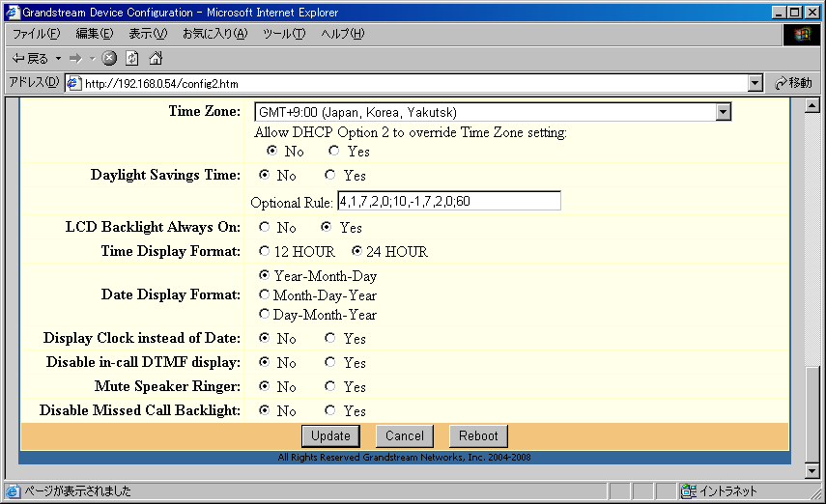
Task: Click the Back arrow toolbar icon
Action: 18,59
